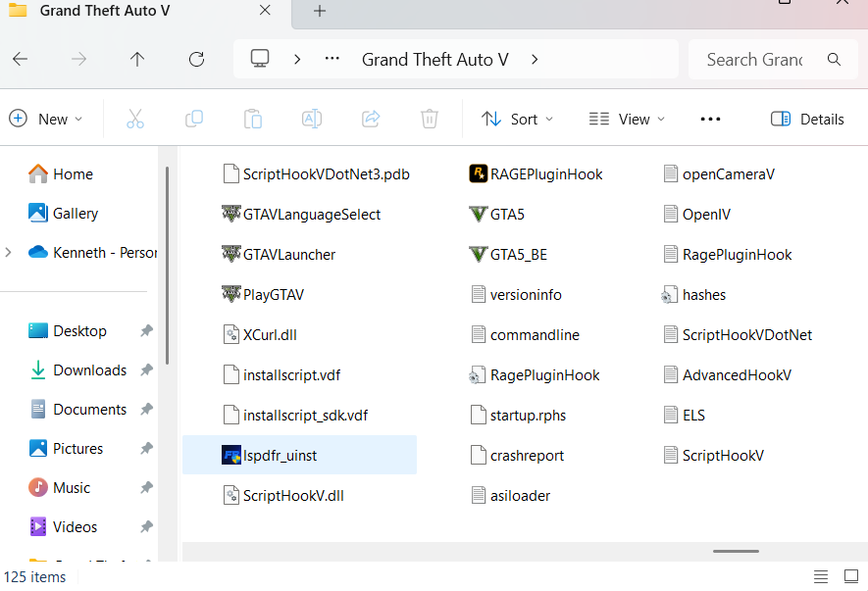Image resolution: width=868 pixels, height=591 pixels.
Task: Select installscript_sdk.vdf file
Action: pos(295,416)
